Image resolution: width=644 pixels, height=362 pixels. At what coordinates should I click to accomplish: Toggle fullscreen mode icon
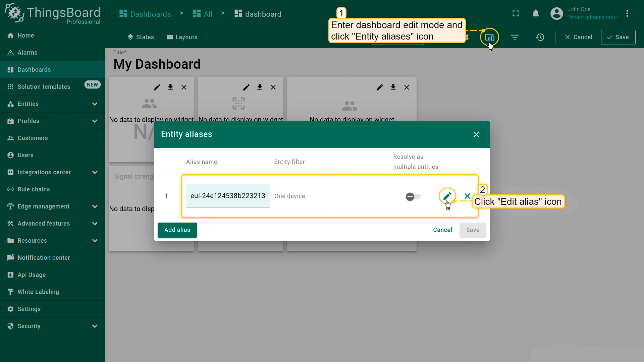(x=516, y=13)
